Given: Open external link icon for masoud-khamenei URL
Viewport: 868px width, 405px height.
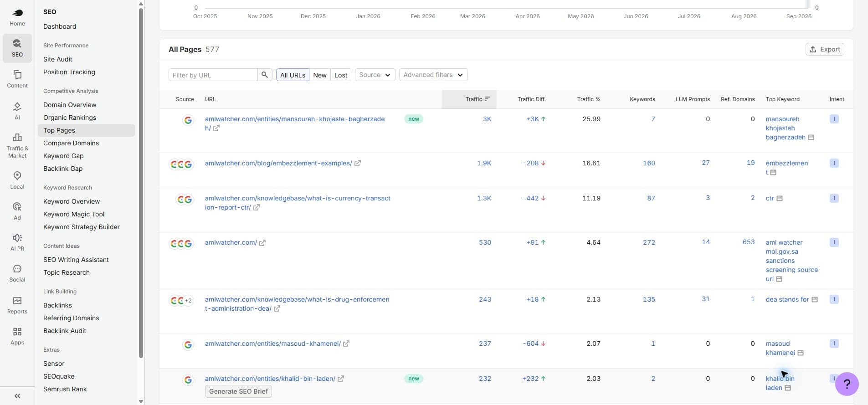Looking at the screenshot, I should [346, 343].
